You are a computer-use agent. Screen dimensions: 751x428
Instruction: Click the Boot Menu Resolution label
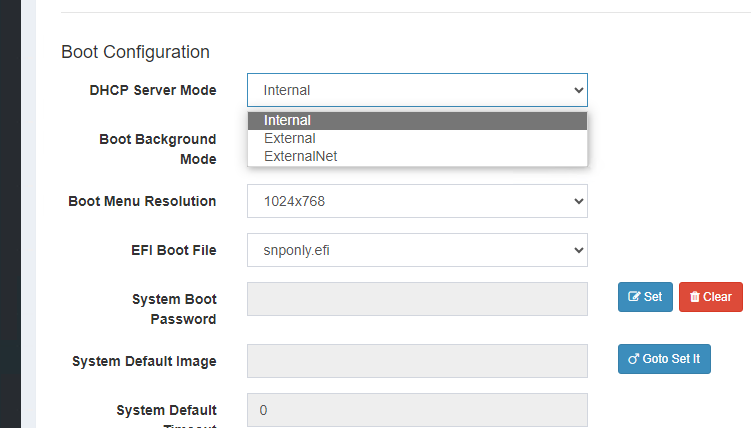[142, 201]
